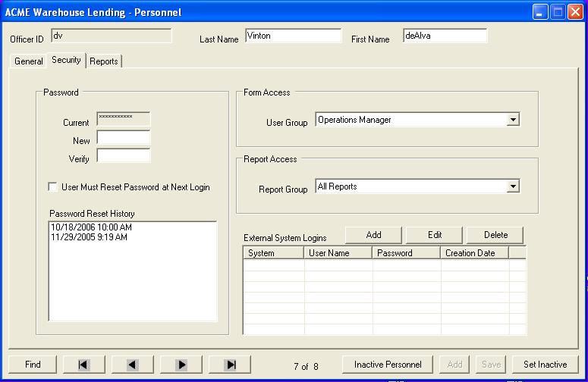Go to the previous personnel record

(x=132, y=365)
